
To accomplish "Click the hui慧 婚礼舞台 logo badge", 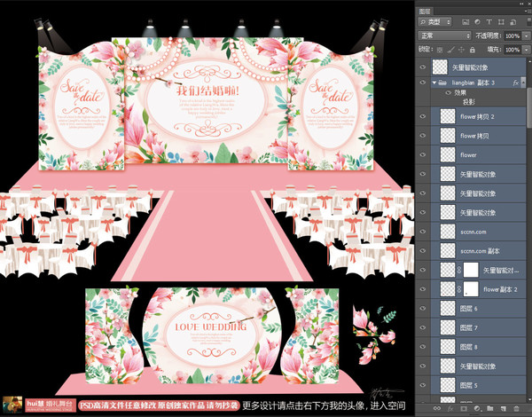I will (51, 405).
